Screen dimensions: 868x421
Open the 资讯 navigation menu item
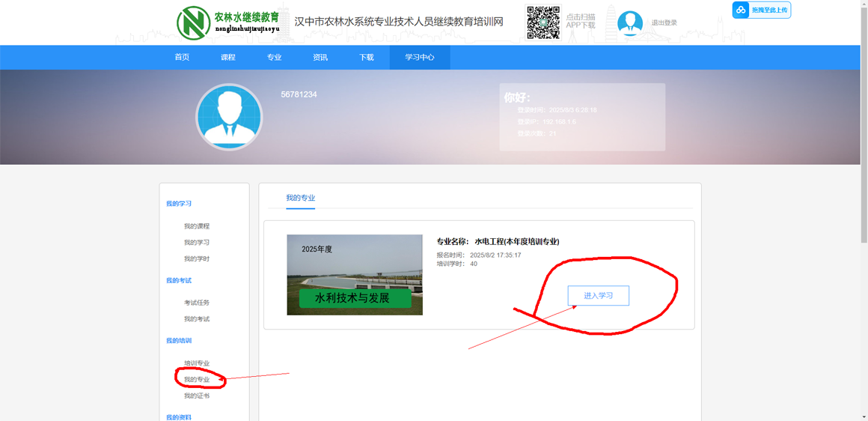pyautogui.click(x=320, y=58)
